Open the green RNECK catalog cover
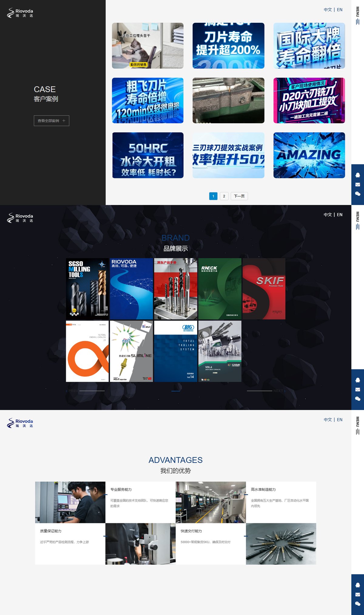Image resolution: width=364 pixels, height=615 pixels. click(x=220, y=289)
